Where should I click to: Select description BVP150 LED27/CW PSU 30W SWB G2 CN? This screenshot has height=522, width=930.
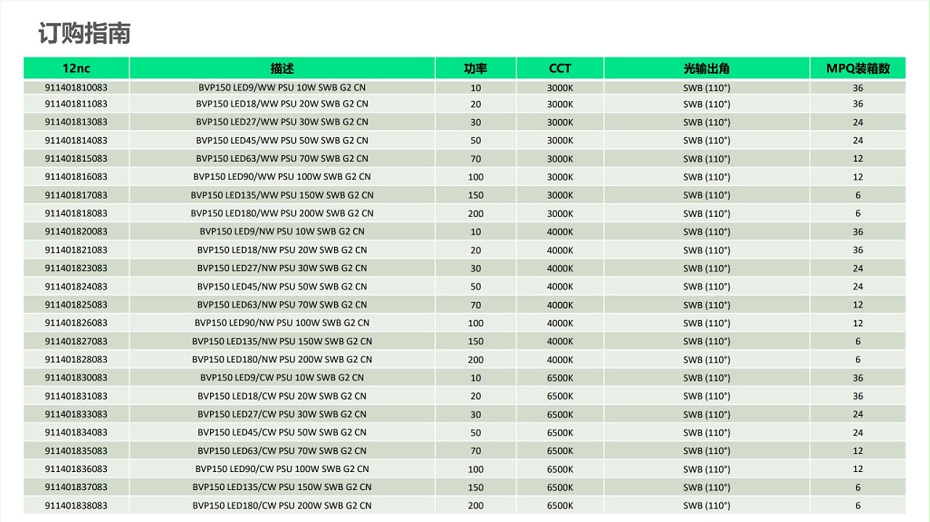(x=282, y=414)
